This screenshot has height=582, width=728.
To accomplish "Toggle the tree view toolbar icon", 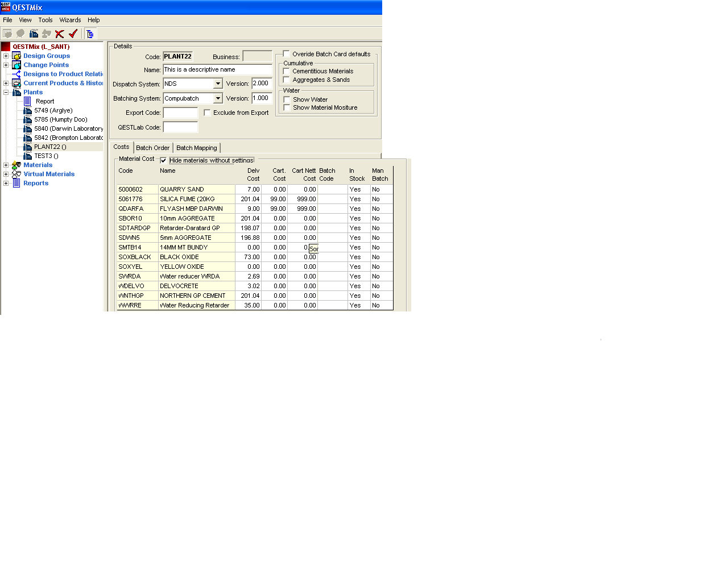I will (90, 34).
